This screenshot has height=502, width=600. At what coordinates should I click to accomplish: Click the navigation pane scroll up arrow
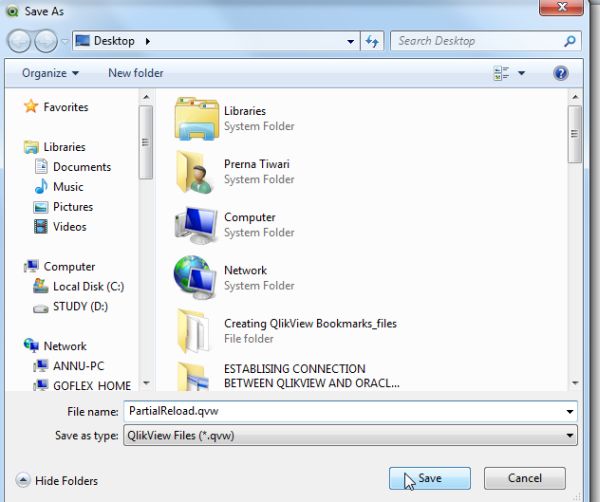[146, 97]
